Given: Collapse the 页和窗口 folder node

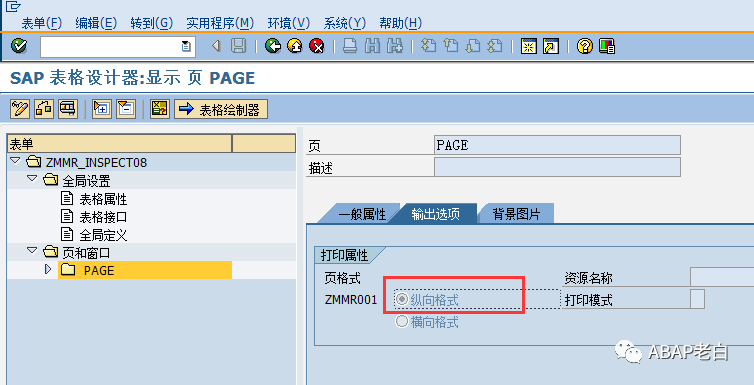Looking at the screenshot, I should (x=32, y=250).
